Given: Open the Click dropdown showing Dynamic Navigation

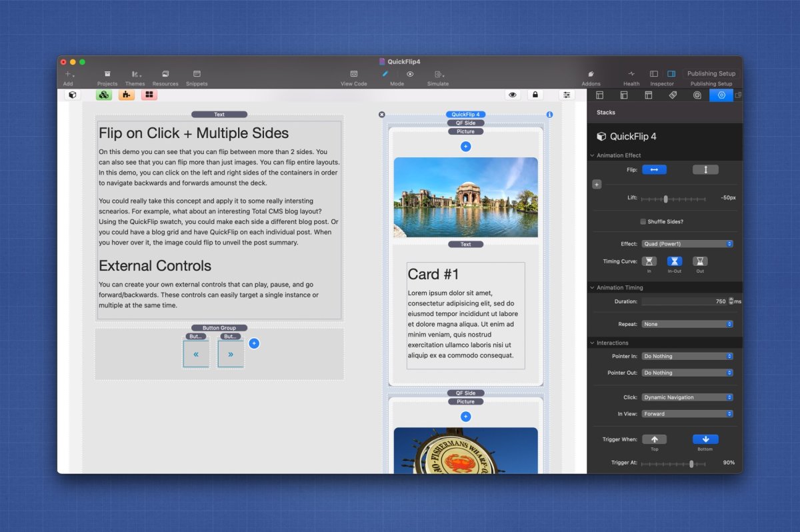Looking at the screenshot, I should (x=687, y=397).
